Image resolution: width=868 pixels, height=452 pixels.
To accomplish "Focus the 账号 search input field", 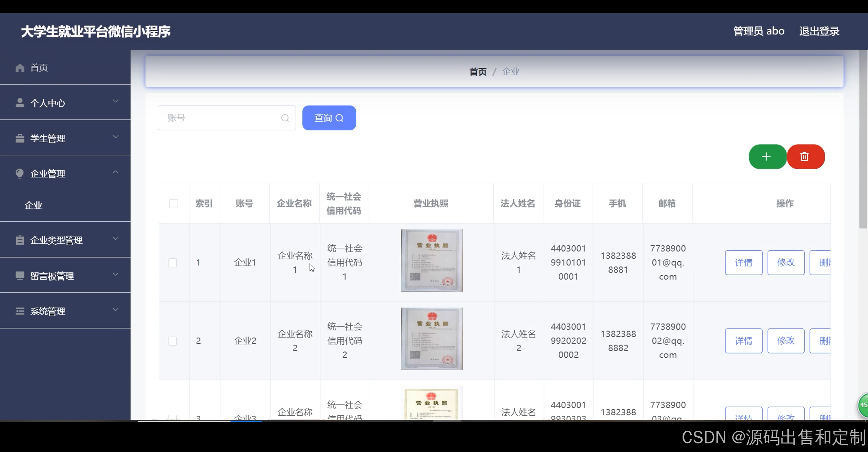I will tap(226, 118).
